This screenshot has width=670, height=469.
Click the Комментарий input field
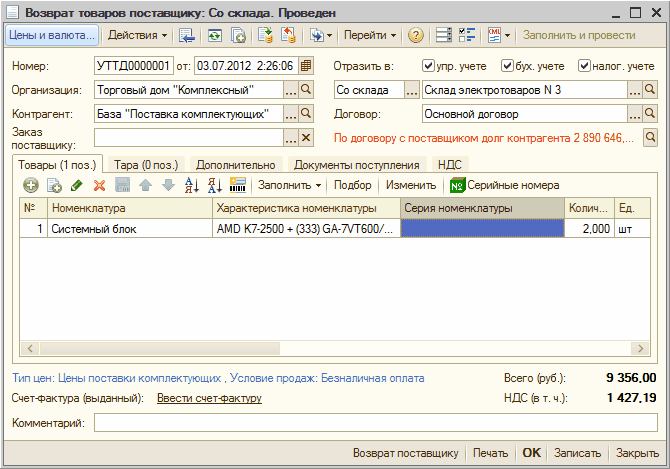[x=376, y=423]
